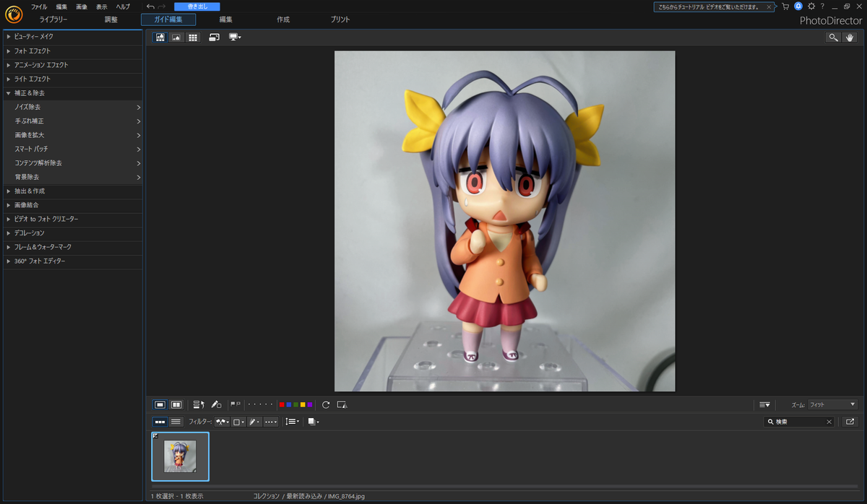Open the ノイズ除去 tool
The height and width of the screenshot is (504, 867).
click(x=72, y=107)
